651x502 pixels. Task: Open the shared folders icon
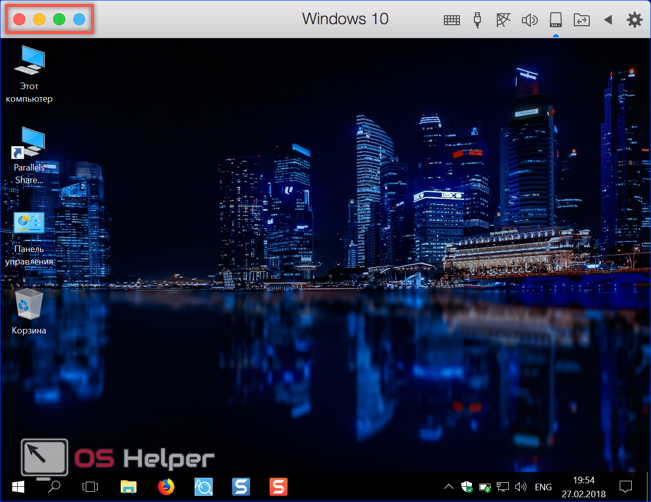click(581, 20)
